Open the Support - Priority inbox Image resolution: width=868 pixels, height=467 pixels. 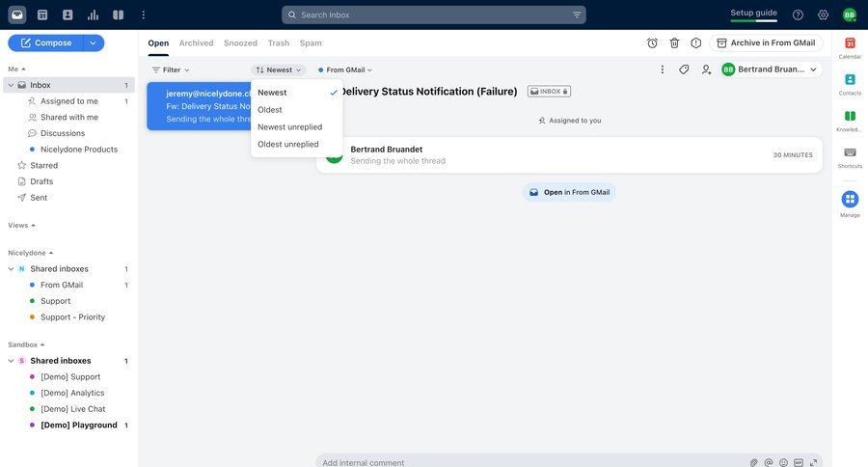[x=72, y=316]
